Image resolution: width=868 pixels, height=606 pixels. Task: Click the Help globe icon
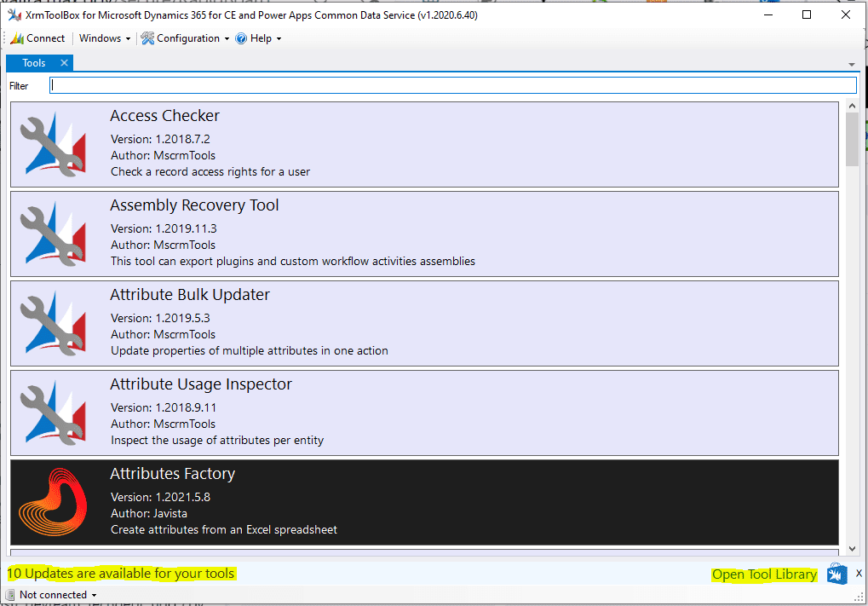[x=243, y=38]
